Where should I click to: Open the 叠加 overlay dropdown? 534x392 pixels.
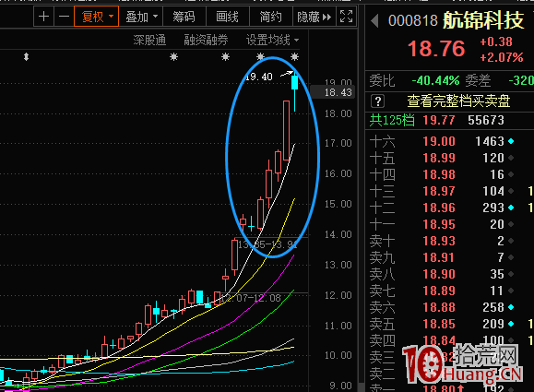(x=141, y=17)
